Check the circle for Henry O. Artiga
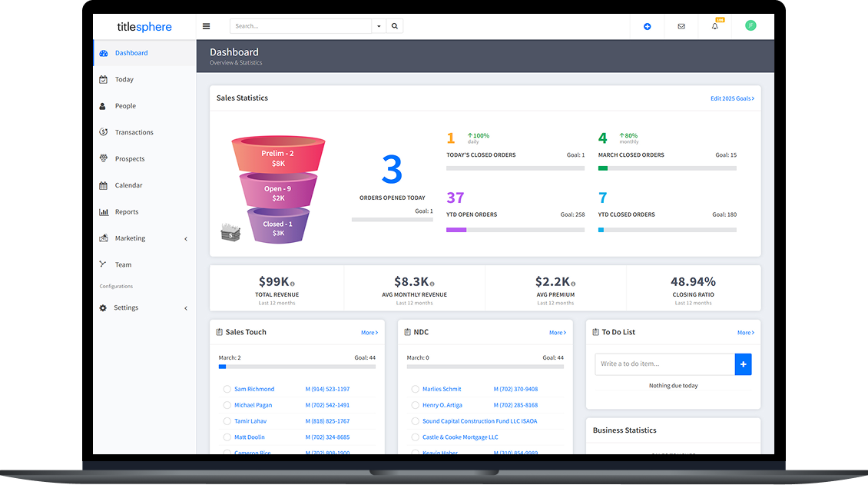 tap(415, 405)
